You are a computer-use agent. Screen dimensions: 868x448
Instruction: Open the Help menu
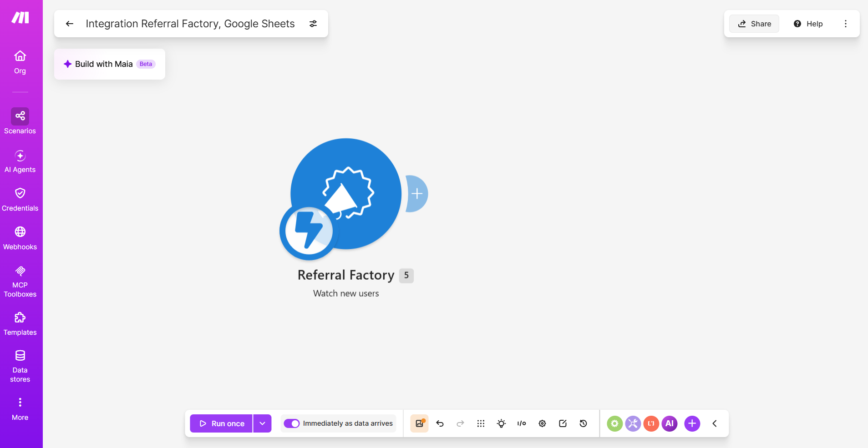[x=808, y=24]
